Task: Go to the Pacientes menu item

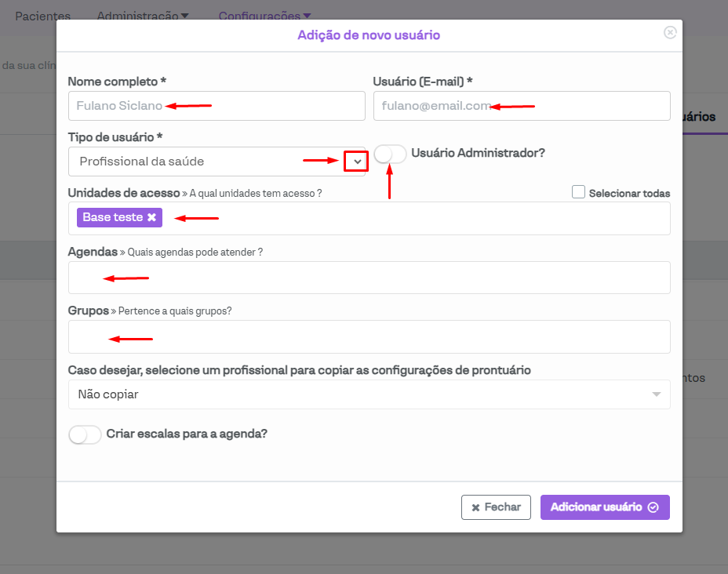Action: [42, 16]
